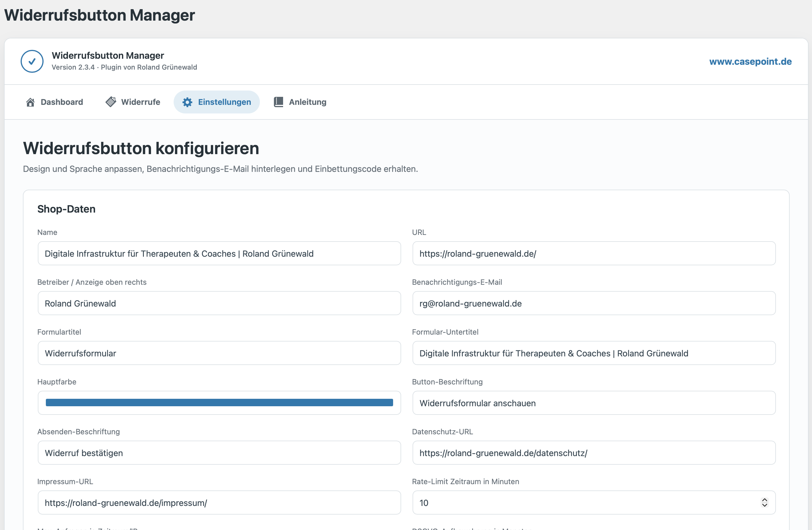The width and height of the screenshot is (812, 530).
Task: Click the Dashboard house icon
Action: point(30,102)
